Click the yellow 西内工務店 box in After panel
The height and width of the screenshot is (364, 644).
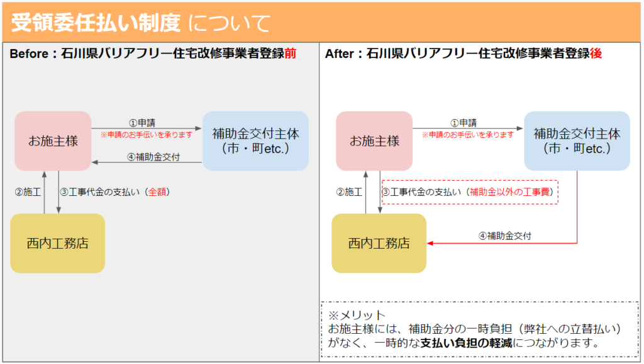(x=379, y=243)
